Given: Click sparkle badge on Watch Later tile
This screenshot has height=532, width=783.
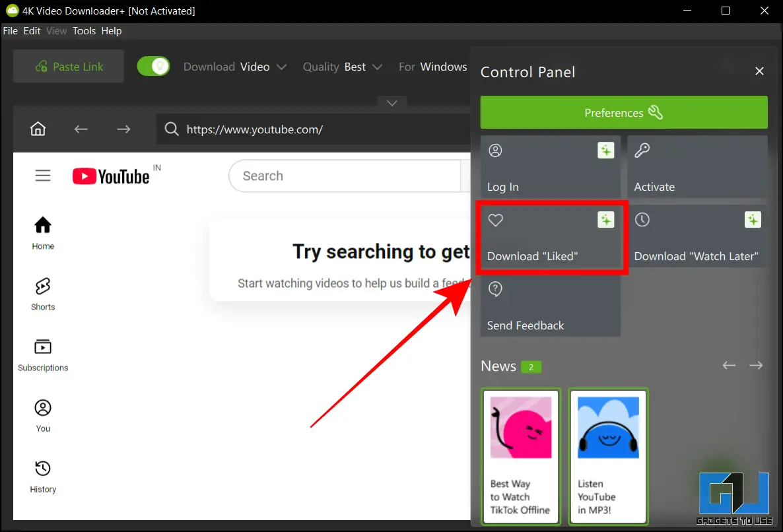Looking at the screenshot, I should [x=753, y=220].
